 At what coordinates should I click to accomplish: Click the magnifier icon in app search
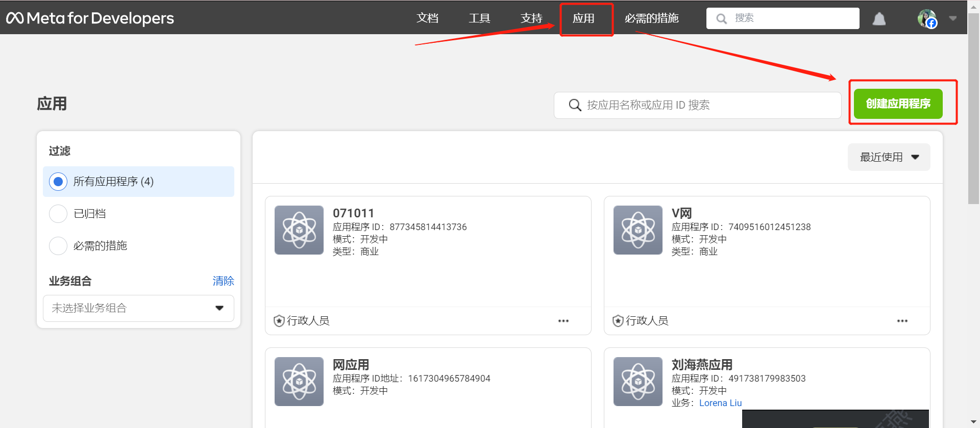coord(575,105)
